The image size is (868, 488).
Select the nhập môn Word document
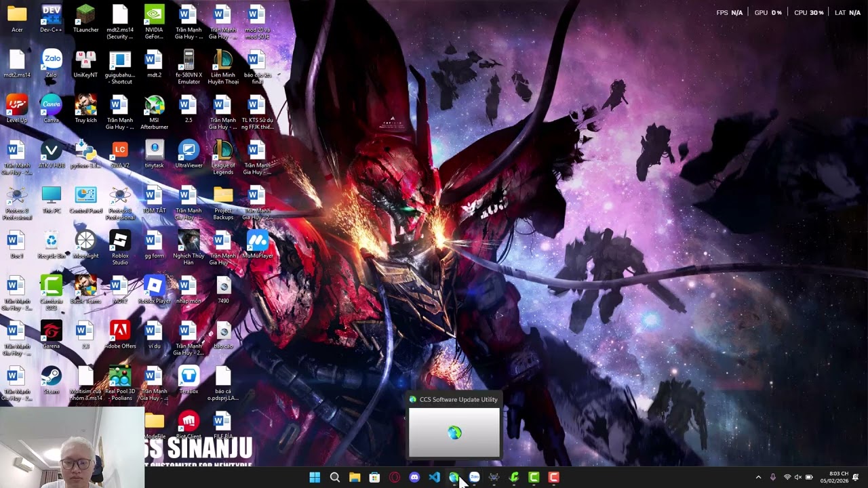189,289
